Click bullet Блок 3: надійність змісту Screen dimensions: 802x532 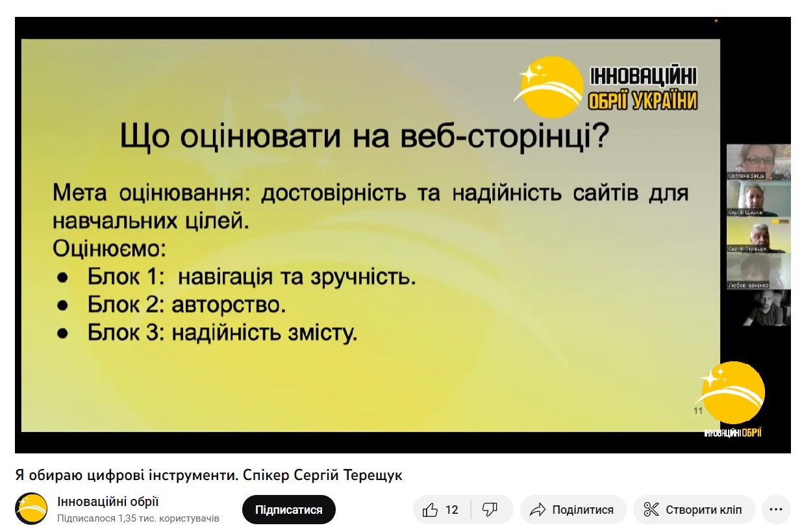click(223, 334)
